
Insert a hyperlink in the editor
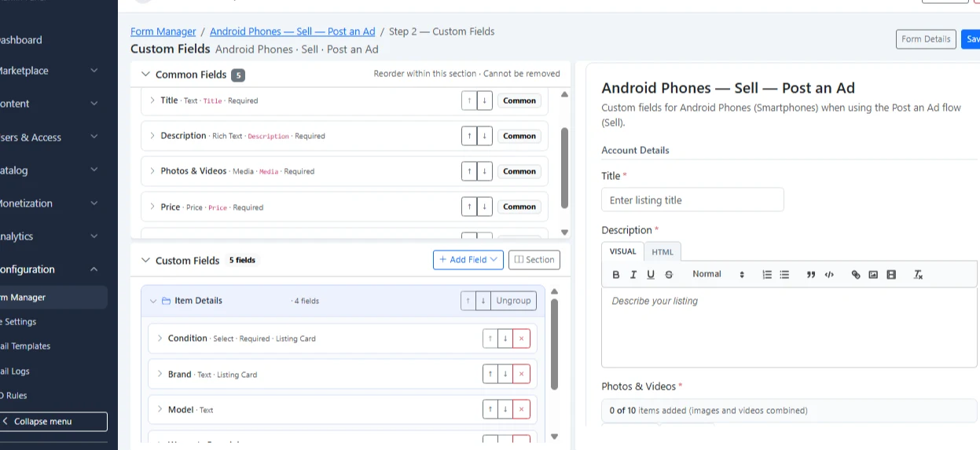coord(856,275)
